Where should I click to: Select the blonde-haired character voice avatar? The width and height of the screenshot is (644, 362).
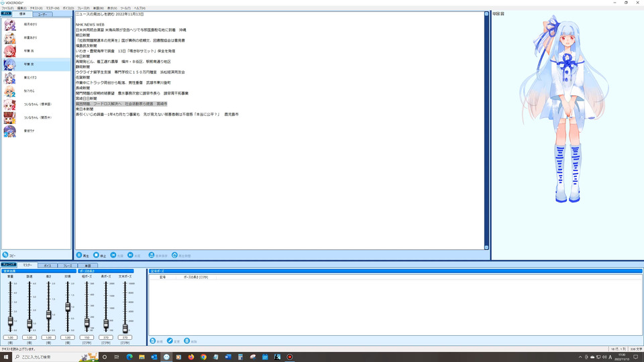pos(10,91)
